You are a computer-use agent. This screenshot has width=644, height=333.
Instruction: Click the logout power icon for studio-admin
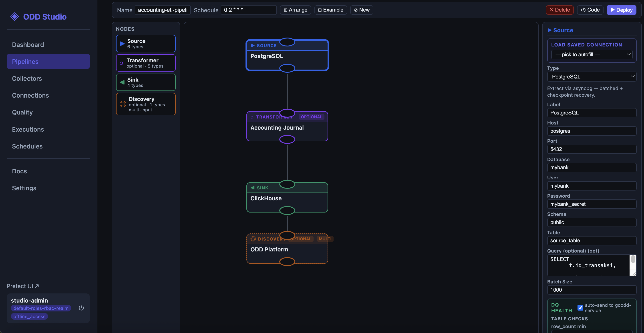tap(81, 308)
